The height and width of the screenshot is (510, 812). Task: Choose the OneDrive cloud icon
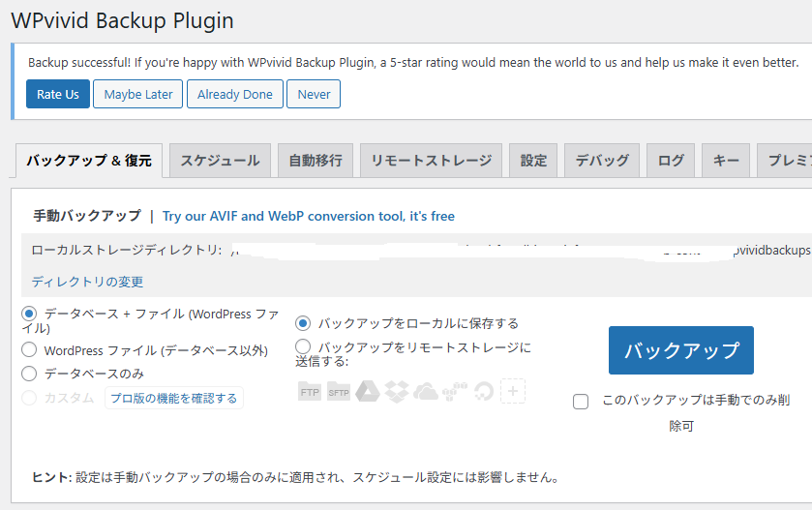coord(426,392)
